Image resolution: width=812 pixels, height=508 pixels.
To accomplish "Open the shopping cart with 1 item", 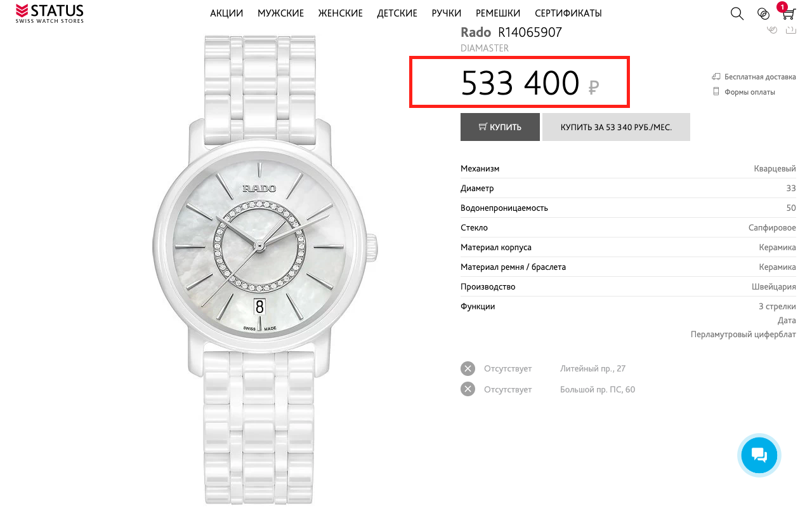I will coord(788,13).
